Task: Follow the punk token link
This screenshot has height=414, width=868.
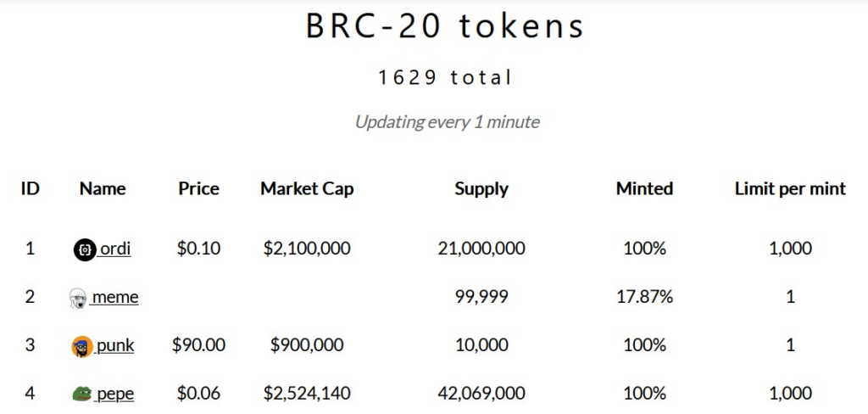Action: 115,345
